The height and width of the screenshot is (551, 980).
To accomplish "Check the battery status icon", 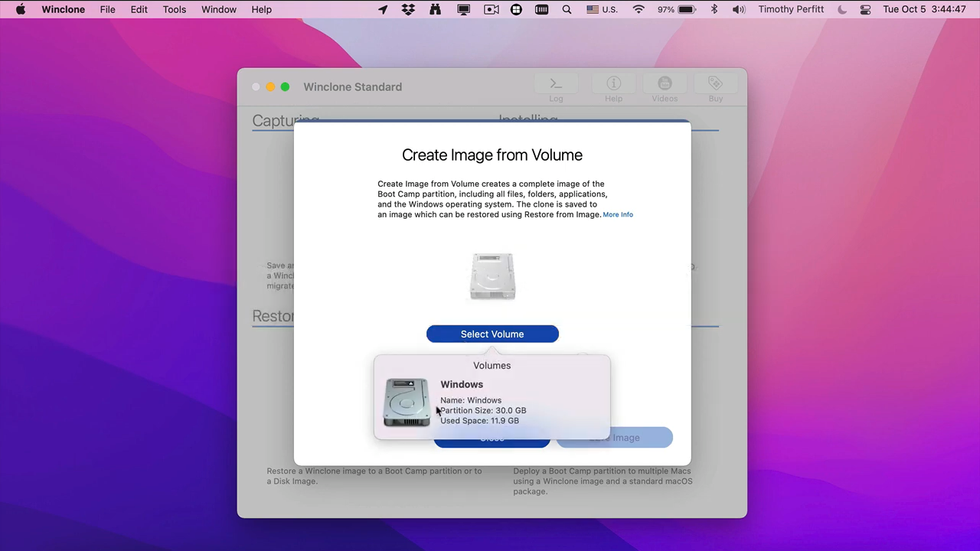I will coord(685,9).
